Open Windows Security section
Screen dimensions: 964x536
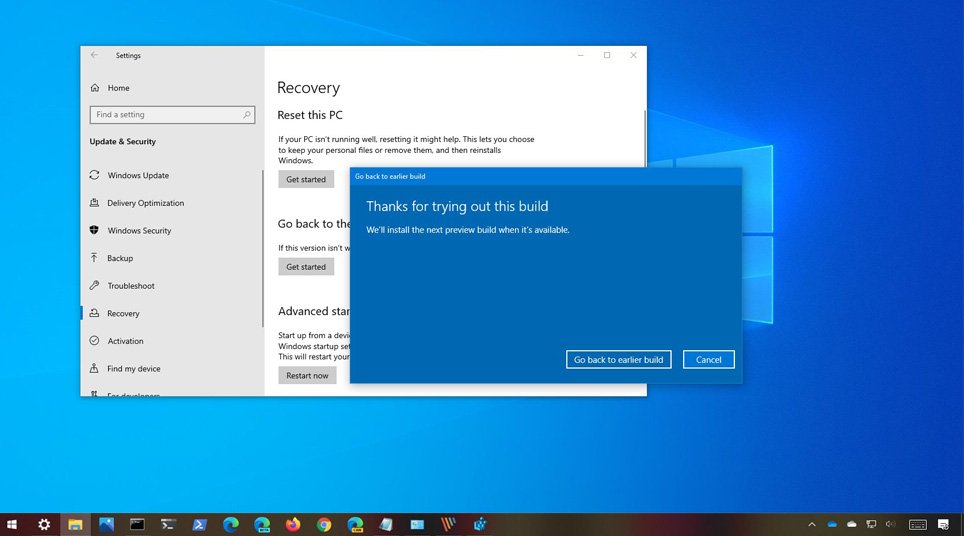click(x=139, y=231)
